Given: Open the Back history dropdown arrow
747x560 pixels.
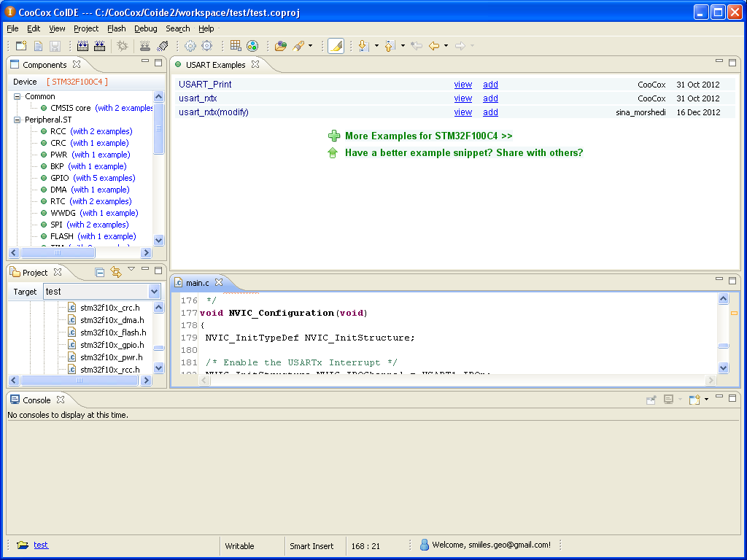Looking at the screenshot, I should pos(446,46).
